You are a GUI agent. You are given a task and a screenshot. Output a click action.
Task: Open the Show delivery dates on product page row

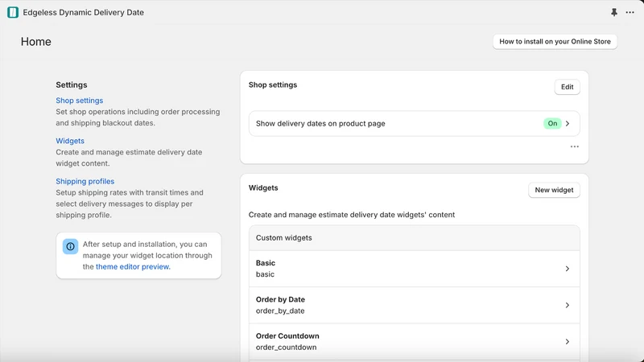[414, 123]
